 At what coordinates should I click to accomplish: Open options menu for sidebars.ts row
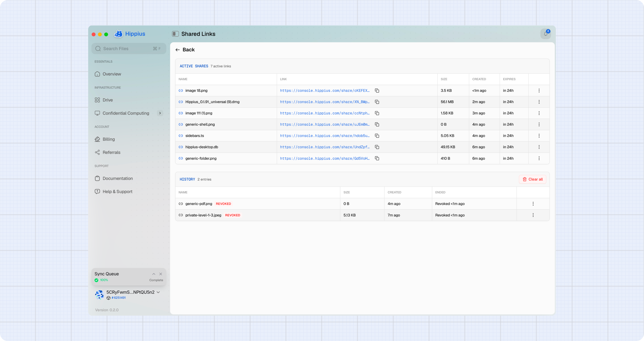[539, 135]
